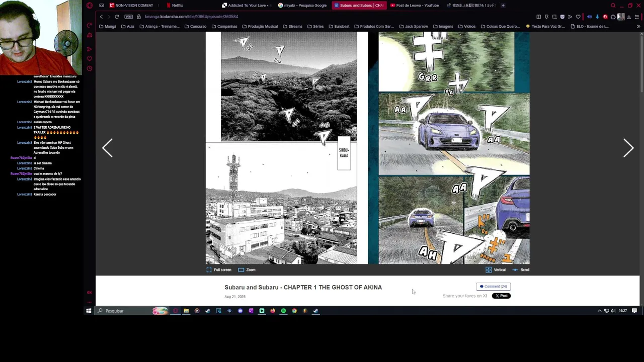Screen dimensions: 644x362
Task: Switch to the Japanese-titled last tab
Action: point(471,6)
